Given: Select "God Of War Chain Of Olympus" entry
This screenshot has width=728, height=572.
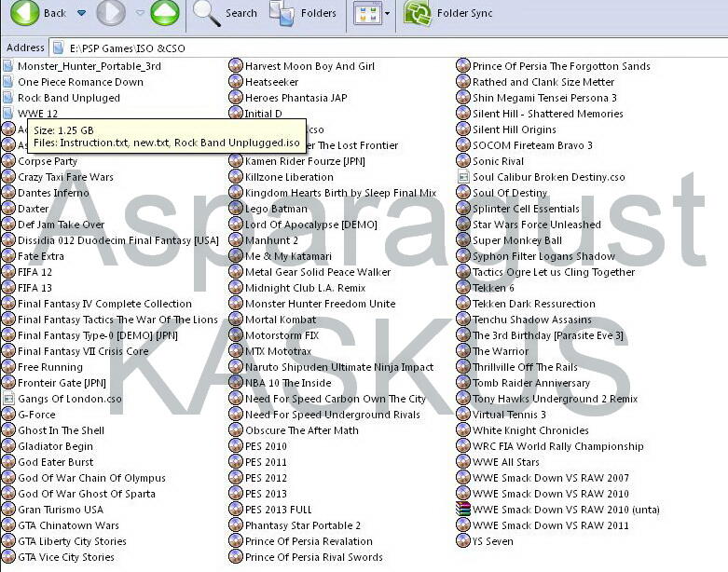Looking at the screenshot, I should [84, 478].
